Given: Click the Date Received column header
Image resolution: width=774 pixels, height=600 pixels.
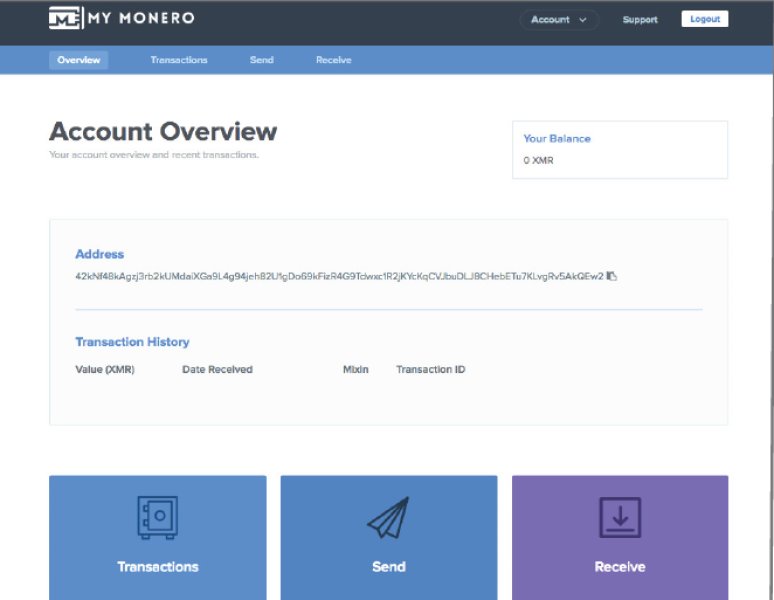Looking at the screenshot, I should point(217,370).
